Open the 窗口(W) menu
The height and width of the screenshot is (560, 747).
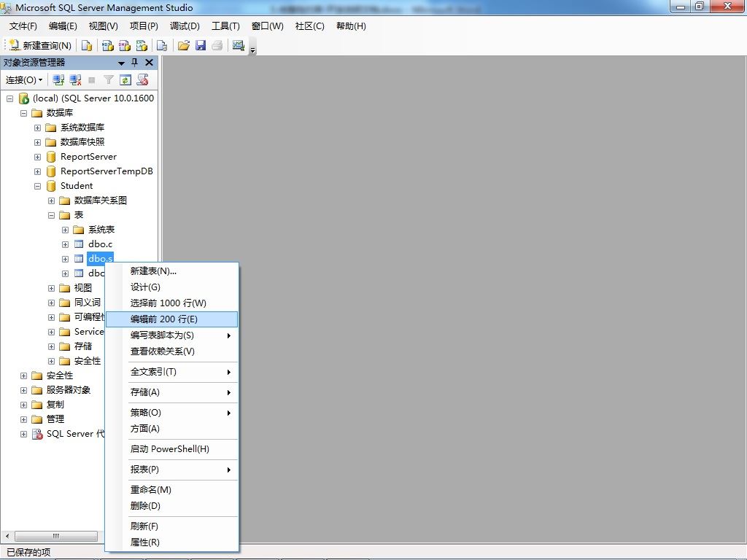pyautogui.click(x=268, y=26)
